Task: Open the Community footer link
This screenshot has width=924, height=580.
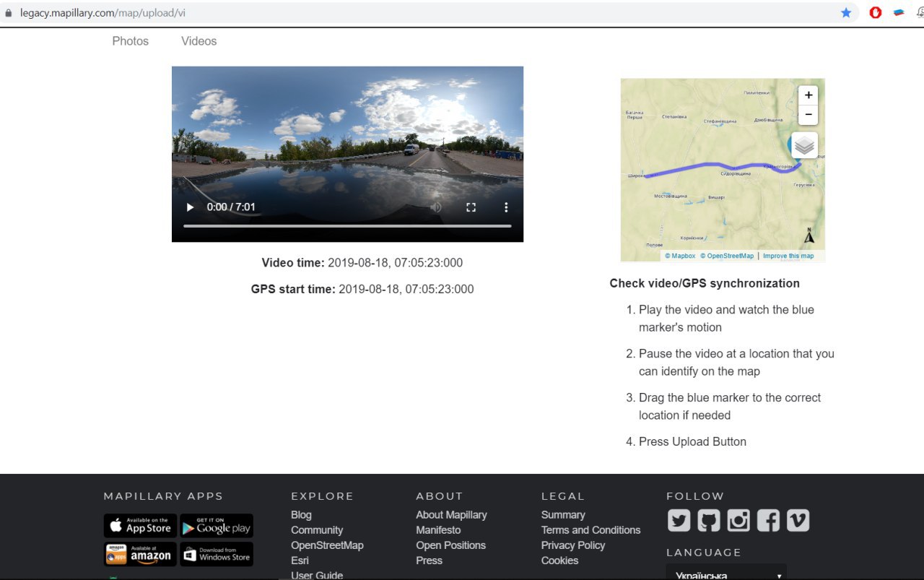Action: coord(317,530)
